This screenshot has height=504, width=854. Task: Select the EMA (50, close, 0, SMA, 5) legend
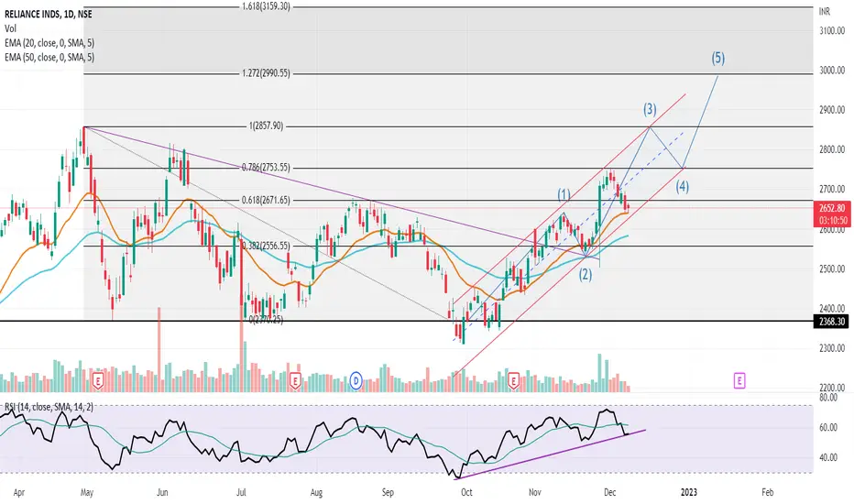coord(49,57)
